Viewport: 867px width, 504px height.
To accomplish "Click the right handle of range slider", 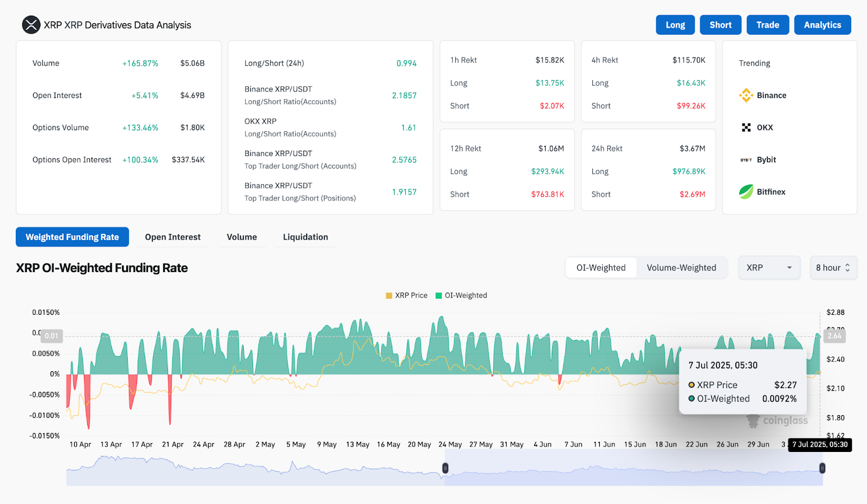I will pos(822,468).
